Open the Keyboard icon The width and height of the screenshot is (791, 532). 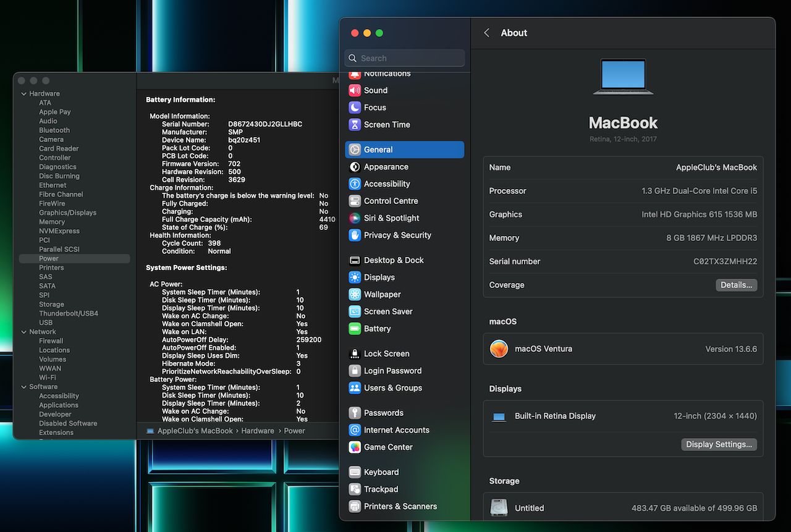(355, 472)
